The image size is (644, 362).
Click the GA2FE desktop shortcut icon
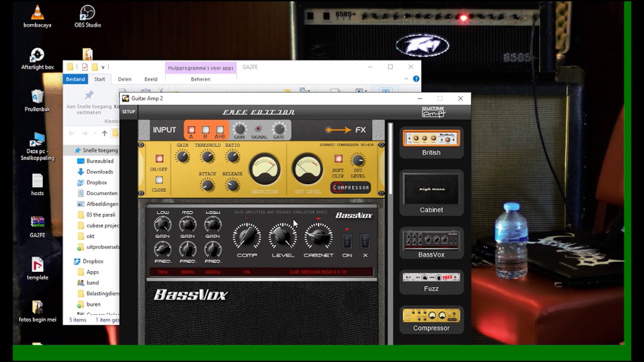coord(38,226)
